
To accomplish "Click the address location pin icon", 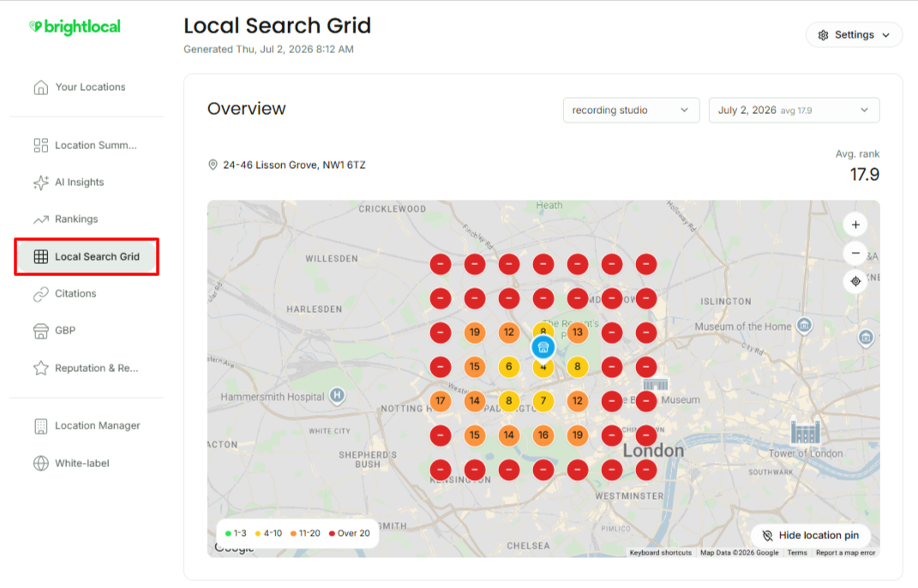I will coord(213,165).
